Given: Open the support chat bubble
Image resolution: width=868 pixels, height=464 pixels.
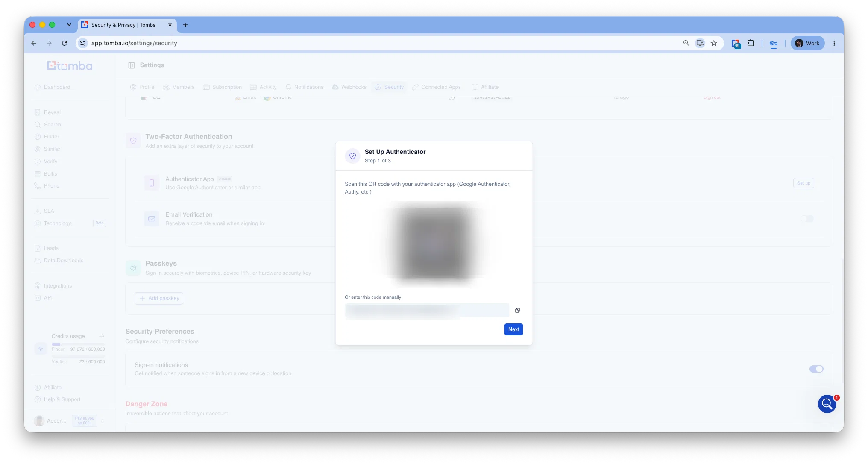Looking at the screenshot, I should [827, 404].
